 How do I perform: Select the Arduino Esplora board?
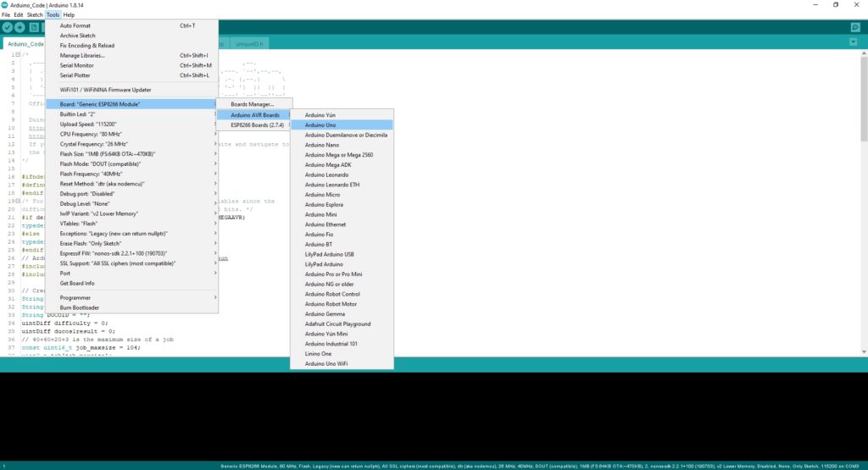pyautogui.click(x=342, y=205)
